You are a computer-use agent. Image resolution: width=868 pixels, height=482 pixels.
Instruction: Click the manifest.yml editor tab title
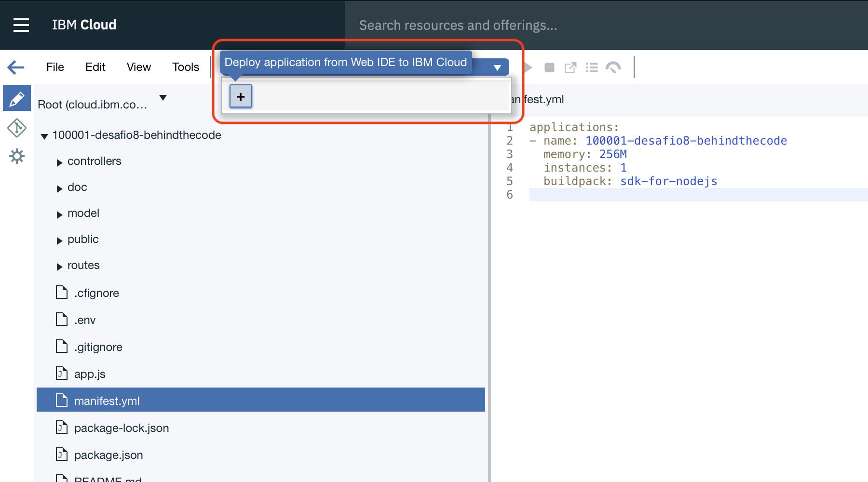(537, 99)
